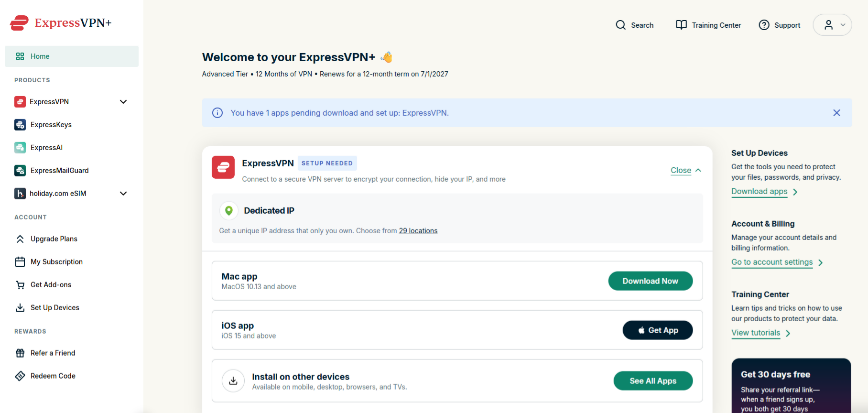The height and width of the screenshot is (413, 868).
Task: Expand the ExpressVPN sidebar submenu chevron
Action: pos(123,102)
